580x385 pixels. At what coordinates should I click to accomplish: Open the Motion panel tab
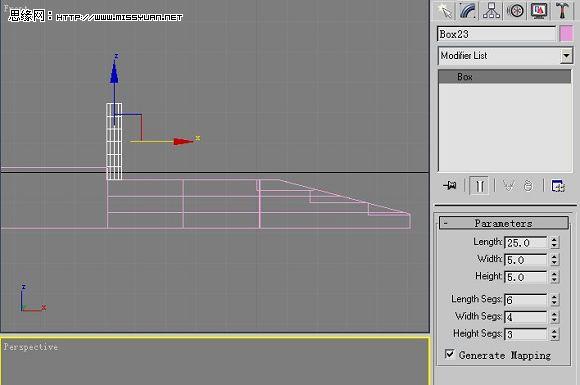pos(515,10)
